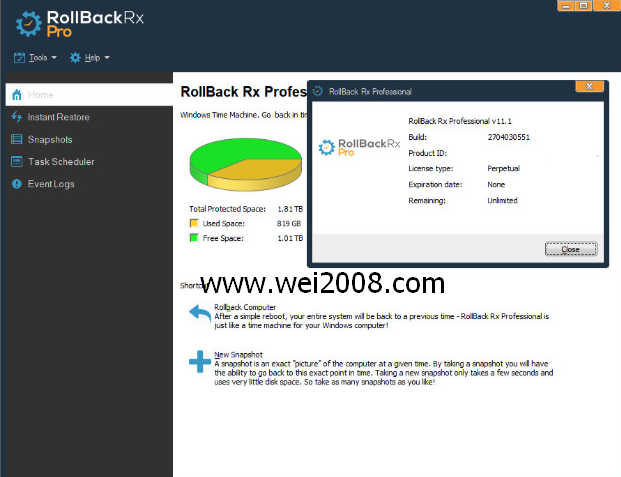Click the RollBack Rx Pro gear logo

coord(29,24)
